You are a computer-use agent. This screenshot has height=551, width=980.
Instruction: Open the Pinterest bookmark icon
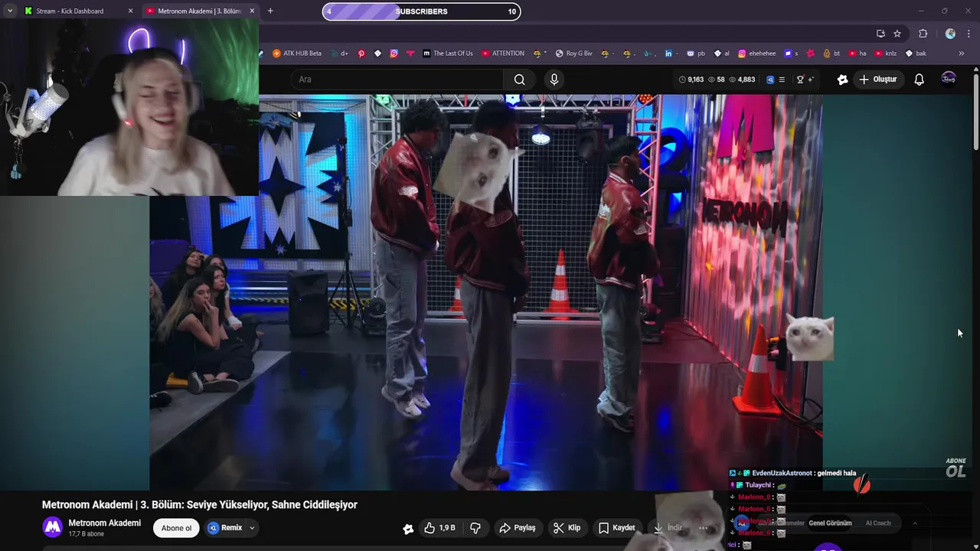tap(361, 54)
